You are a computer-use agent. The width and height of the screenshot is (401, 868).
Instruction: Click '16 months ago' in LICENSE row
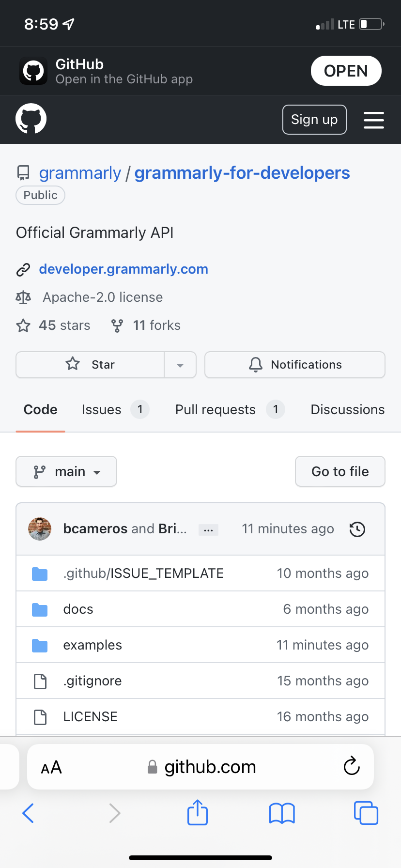click(x=323, y=717)
